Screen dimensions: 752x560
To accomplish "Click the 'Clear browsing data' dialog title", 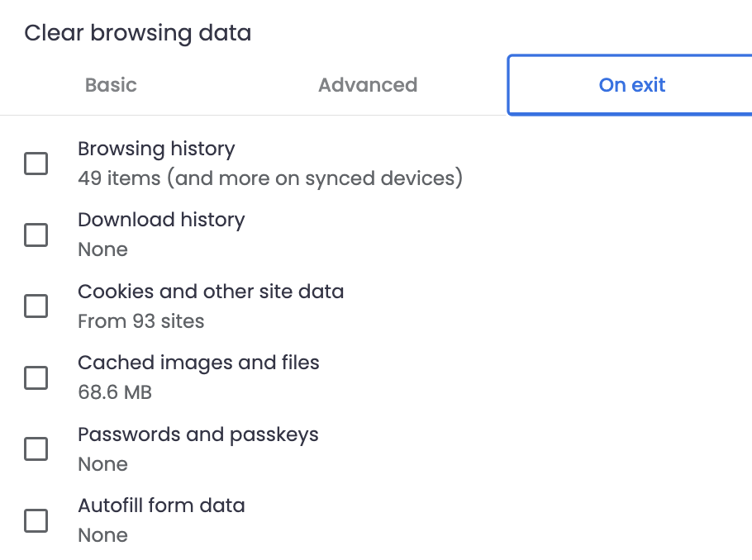I will click(137, 33).
